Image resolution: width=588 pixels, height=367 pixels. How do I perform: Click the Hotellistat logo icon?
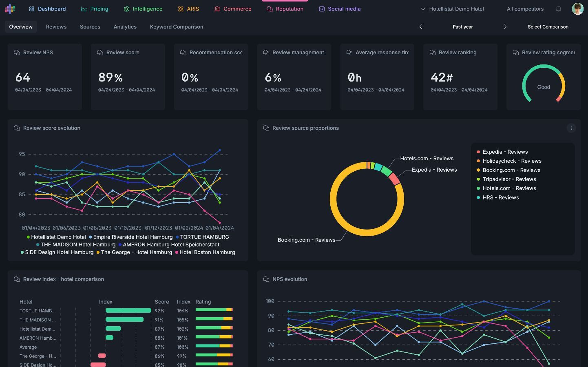[x=10, y=9]
